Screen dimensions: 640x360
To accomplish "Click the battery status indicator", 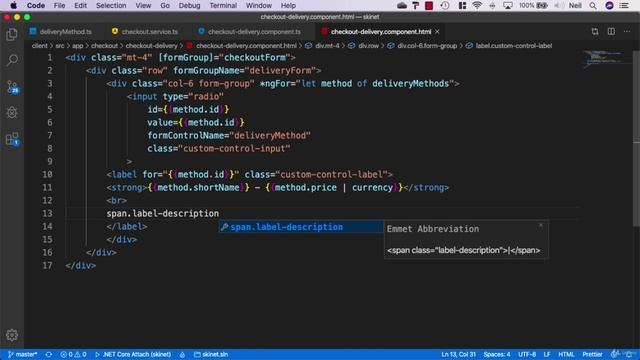I will click(533, 6).
